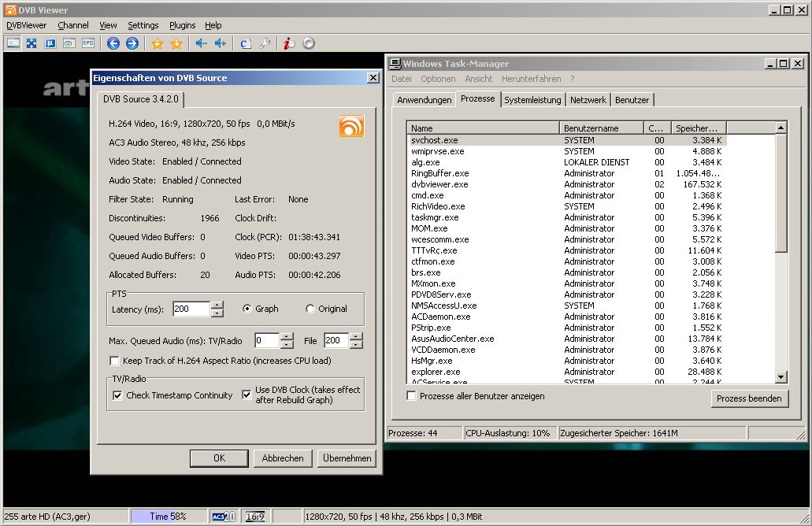Image resolution: width=812 pixels, height=526 pixels.
Task: Decrease File queued audio with down arrow
Action: click(356, 344)
